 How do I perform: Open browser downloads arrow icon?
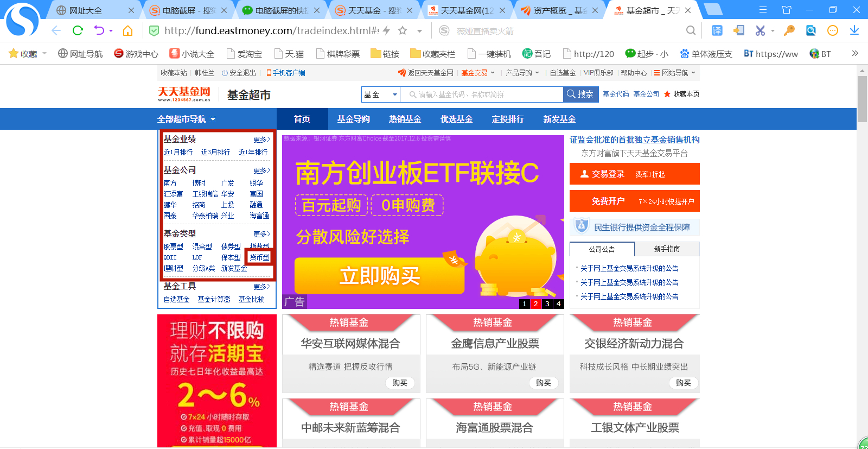click(x=854, y=30)
